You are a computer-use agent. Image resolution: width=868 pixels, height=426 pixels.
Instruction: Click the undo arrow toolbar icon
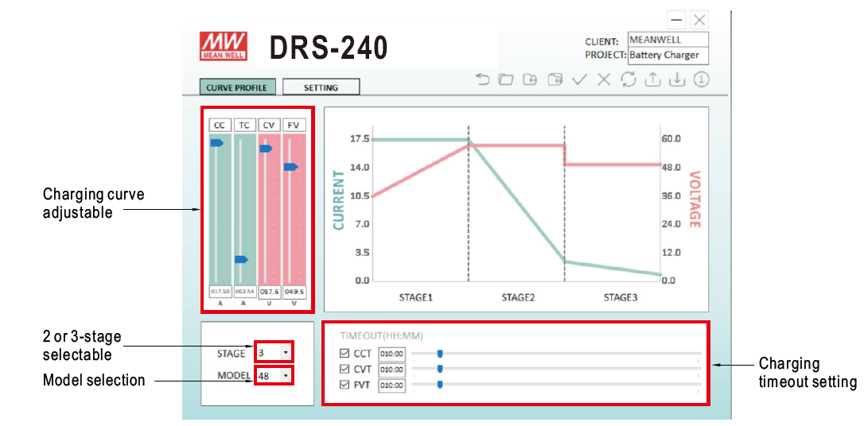(x=483, y=79)
